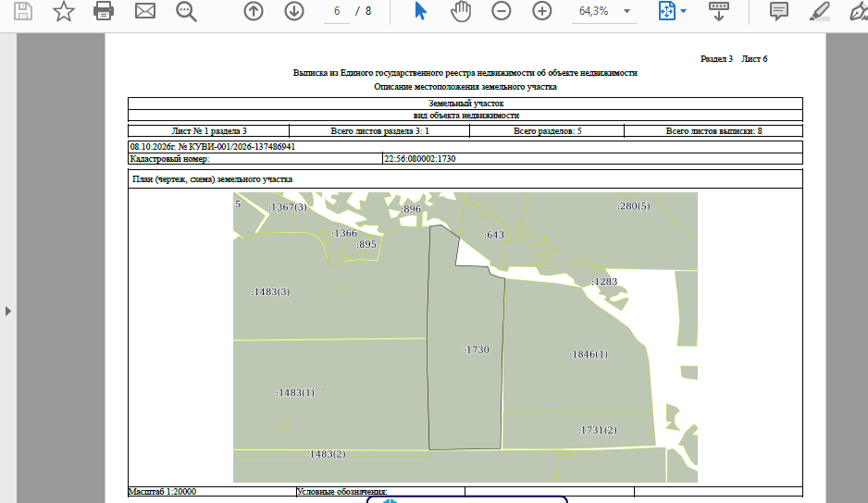The image size is (868, 503).
Task: Open the Find text magnifier tool
Action: pos(186,11)
